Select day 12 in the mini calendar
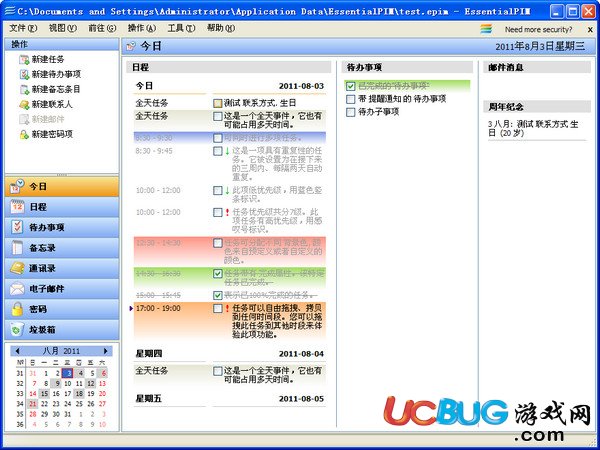Screen dimensions: 600x450 (x=91, y=383)
